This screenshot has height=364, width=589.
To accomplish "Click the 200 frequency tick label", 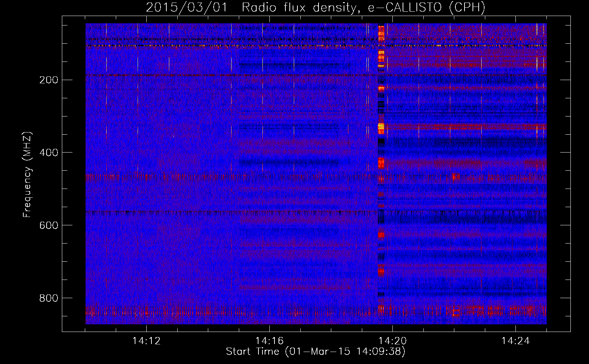I will click(48, 80).
